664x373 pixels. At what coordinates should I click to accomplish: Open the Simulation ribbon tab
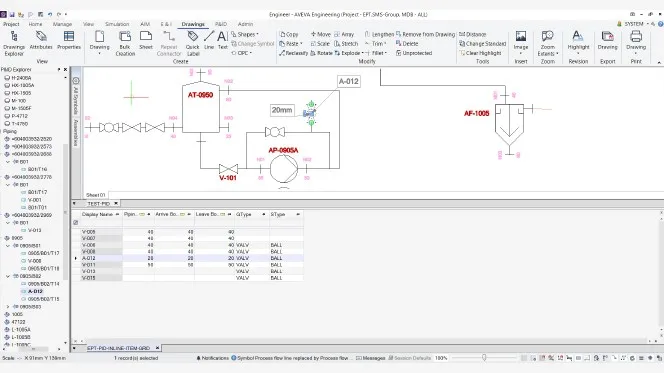coord(117,24)
